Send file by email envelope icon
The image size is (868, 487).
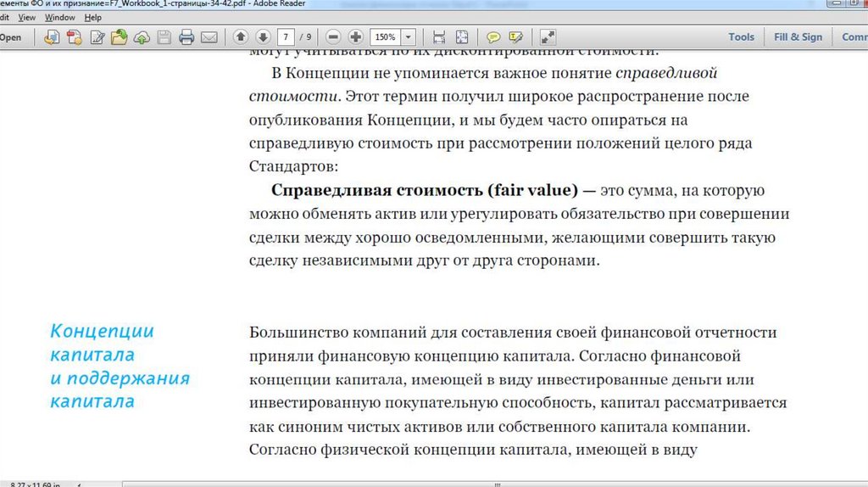[209, 37]
